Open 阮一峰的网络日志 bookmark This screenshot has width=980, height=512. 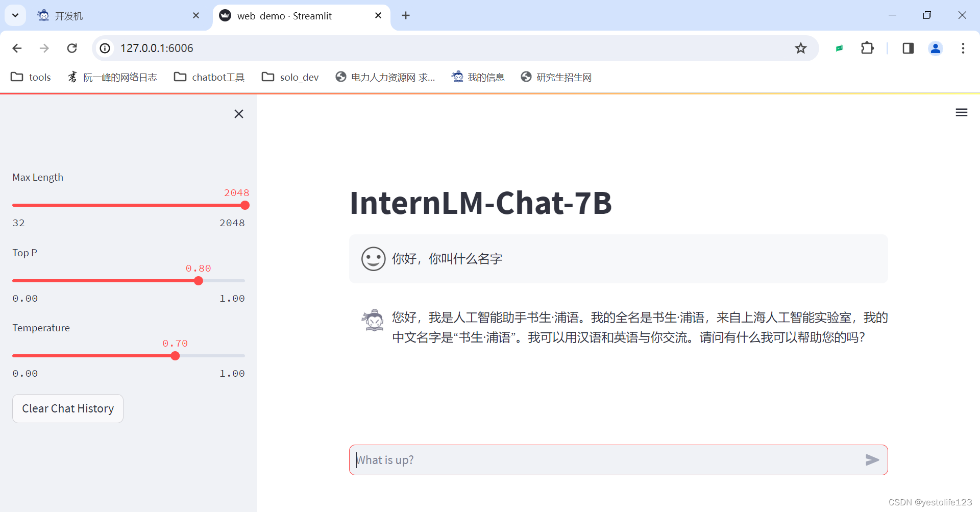coord(112,77)
